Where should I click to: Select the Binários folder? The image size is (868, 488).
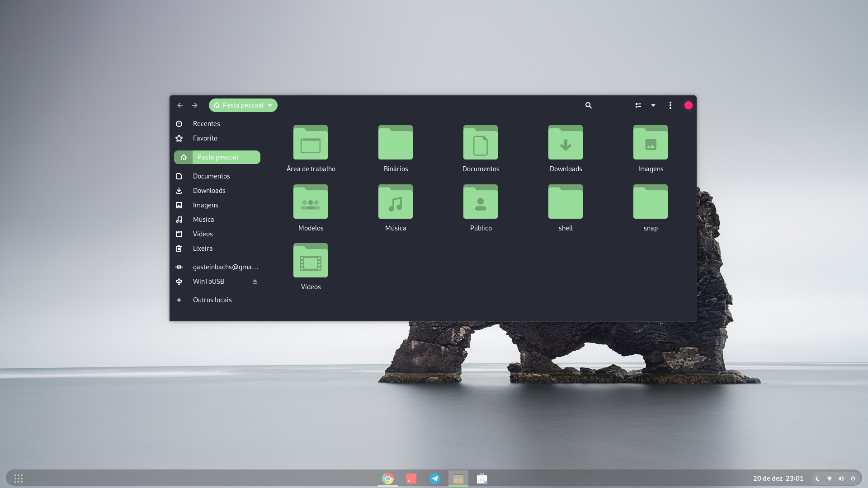395,143
